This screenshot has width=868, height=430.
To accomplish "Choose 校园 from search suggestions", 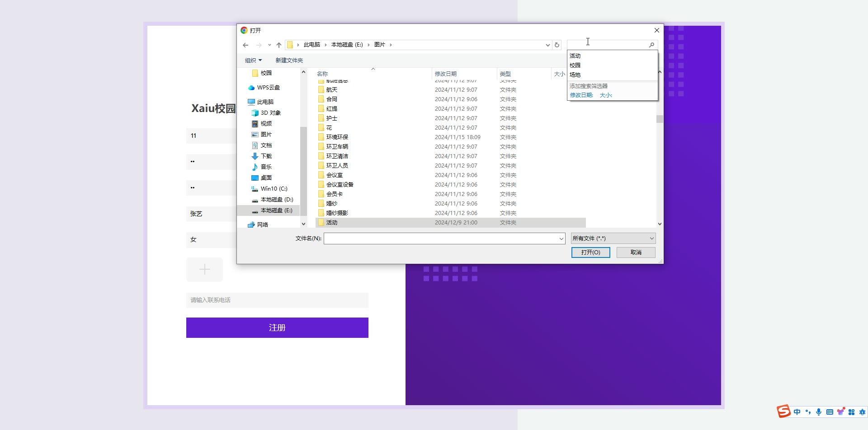I will click(x=575, y=65).
